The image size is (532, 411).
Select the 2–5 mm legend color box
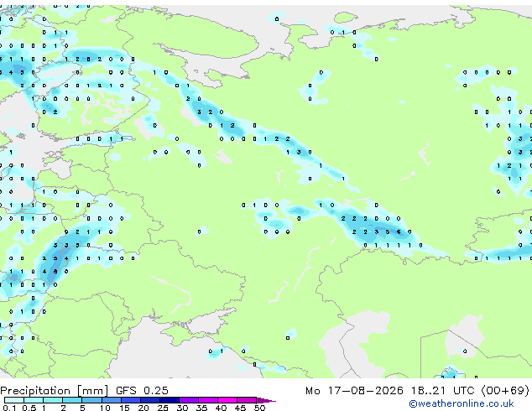pyautogui.click(x=72, y=400)
